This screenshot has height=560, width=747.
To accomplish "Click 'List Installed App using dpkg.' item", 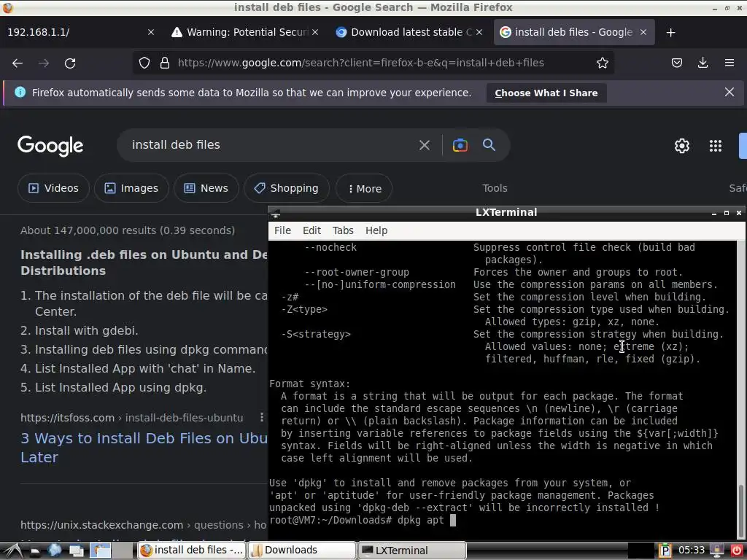I will click(120, 388).
